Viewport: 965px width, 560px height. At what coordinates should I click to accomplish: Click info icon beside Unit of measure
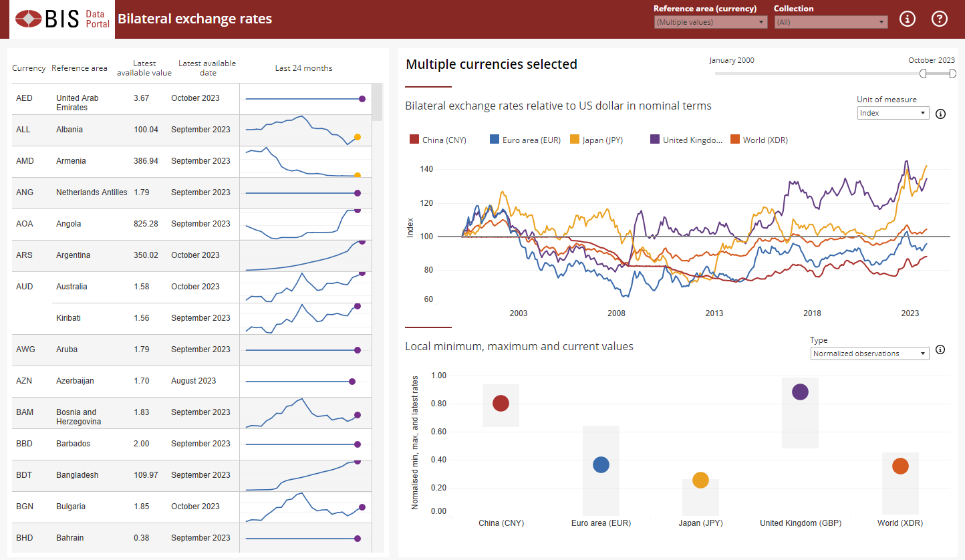[940, 114]
